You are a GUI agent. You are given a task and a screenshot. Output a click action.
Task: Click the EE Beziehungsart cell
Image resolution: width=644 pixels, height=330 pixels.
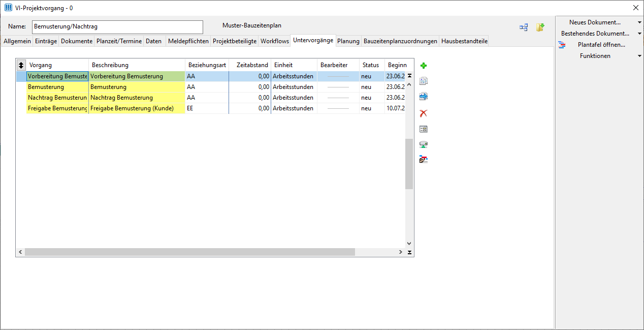pos(207,108)
